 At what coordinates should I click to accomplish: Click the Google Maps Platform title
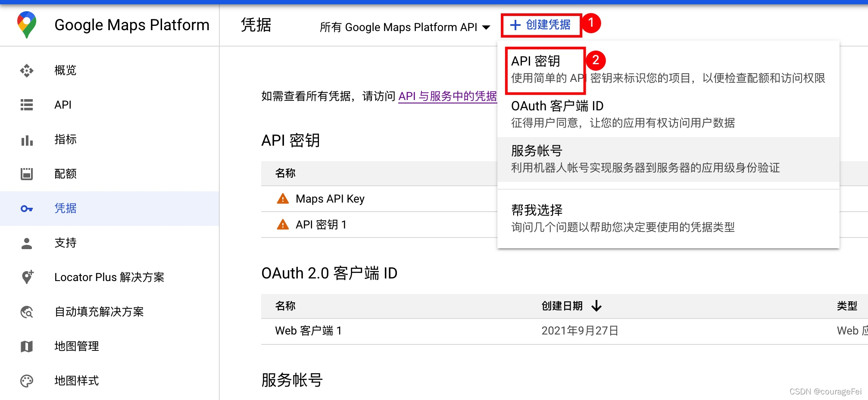[x=132, y=25]
